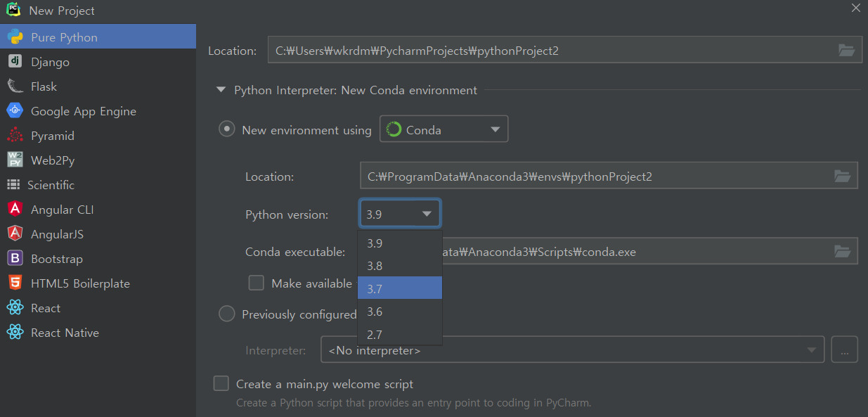This screenshot has width=868, height=417.
Task: Click the Google App Engine icon
Action: (x=14, y=111)
